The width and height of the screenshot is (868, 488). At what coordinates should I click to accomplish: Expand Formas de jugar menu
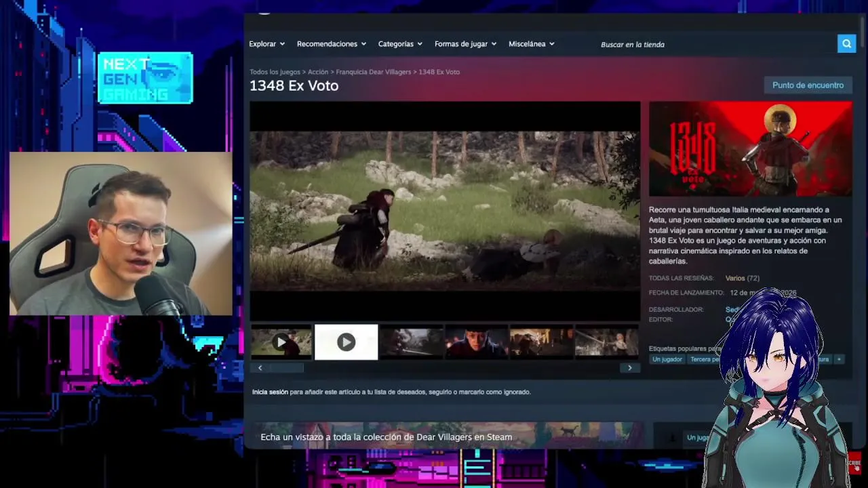[465, 44]
